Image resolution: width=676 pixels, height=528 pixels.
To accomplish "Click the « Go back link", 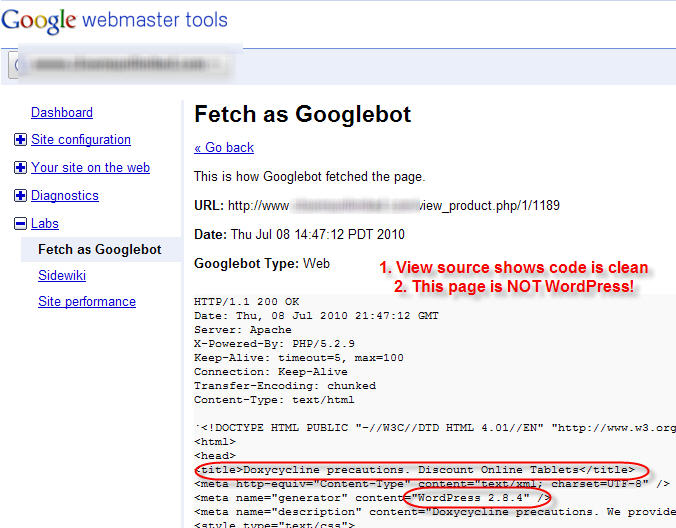I will [224, 147].
